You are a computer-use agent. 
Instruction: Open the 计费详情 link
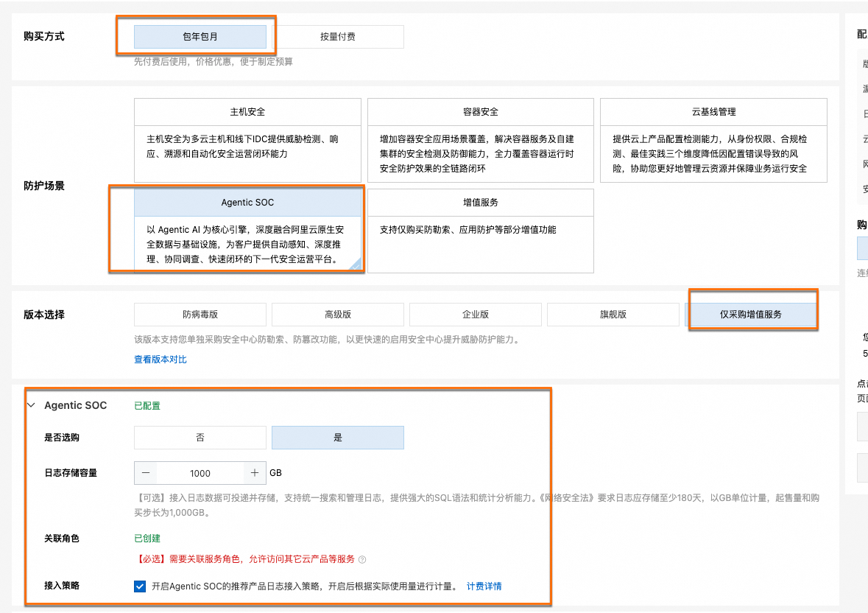(484, 586)
